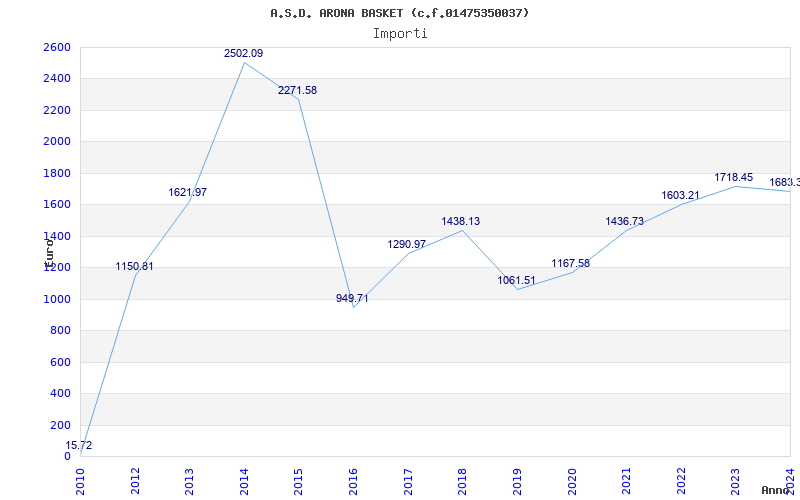The image size is (800, 500).
Task: Select the 600 y-axis tick label
Action: [60, 362]
